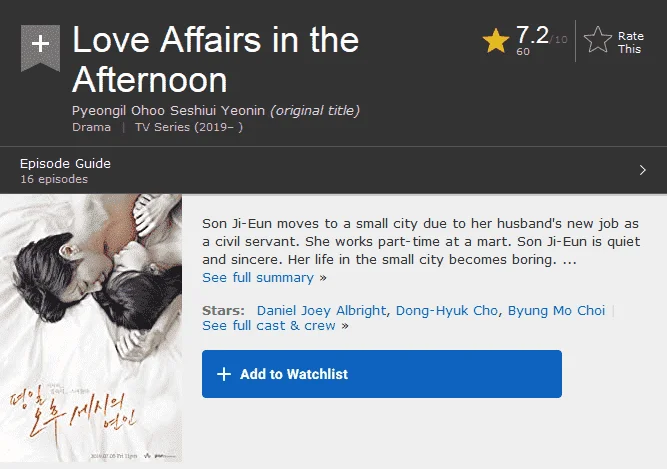Click the 16 episodes text

point(54,179)
